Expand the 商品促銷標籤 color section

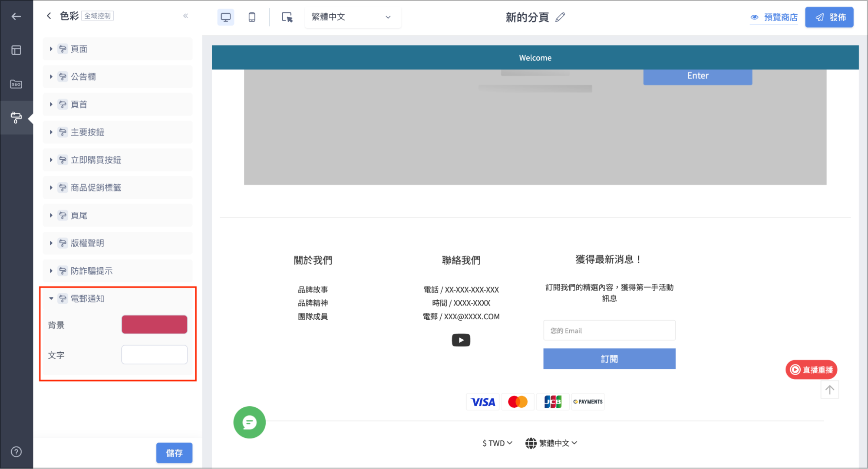117,188
